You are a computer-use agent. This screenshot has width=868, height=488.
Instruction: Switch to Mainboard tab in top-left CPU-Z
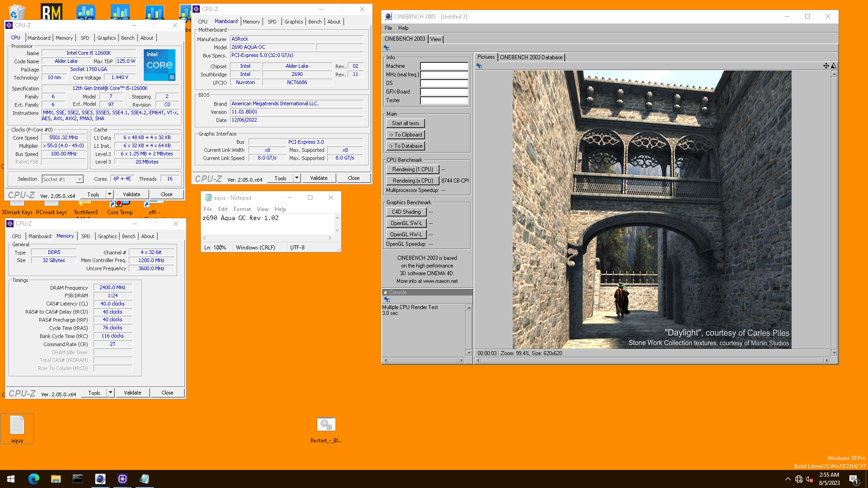pos(39,38)
